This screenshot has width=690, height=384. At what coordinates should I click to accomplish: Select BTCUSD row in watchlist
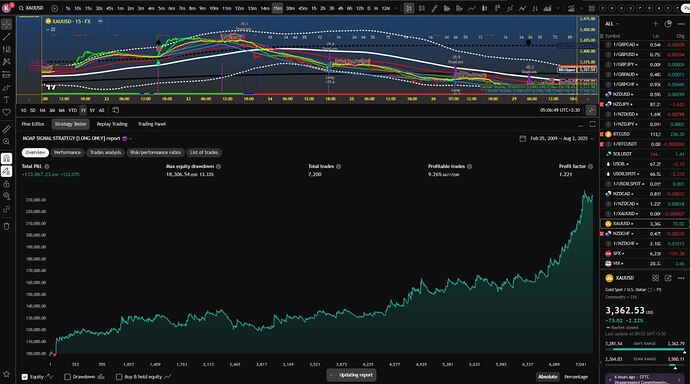click(x=645, y=134)
